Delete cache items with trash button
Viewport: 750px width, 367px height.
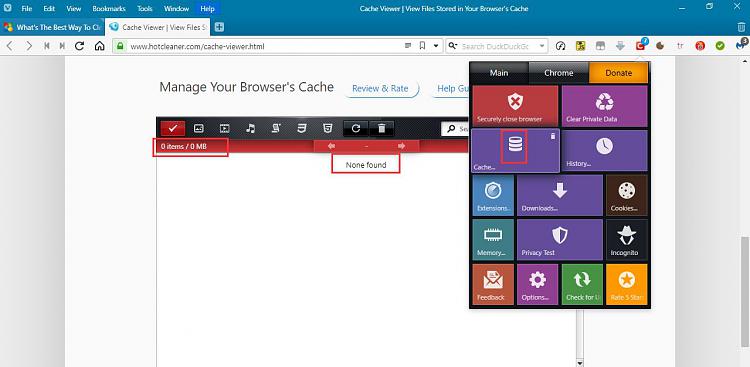(x=381, y=128)
